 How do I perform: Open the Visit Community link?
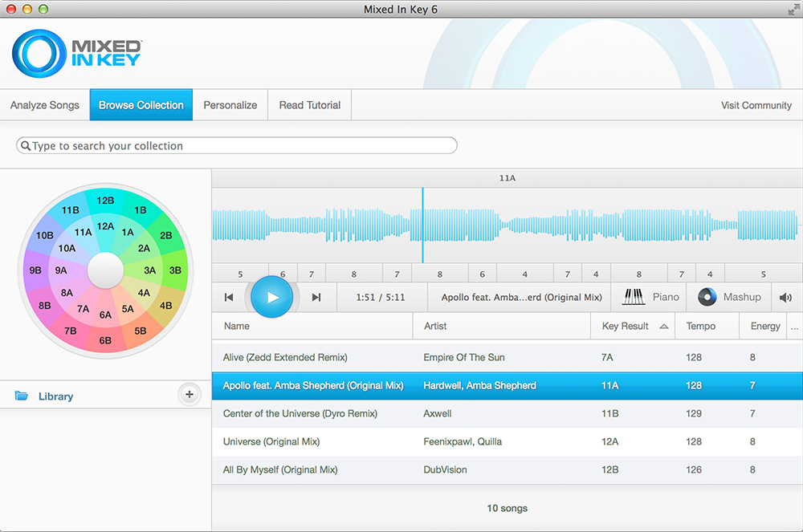(x=756, y=105)
